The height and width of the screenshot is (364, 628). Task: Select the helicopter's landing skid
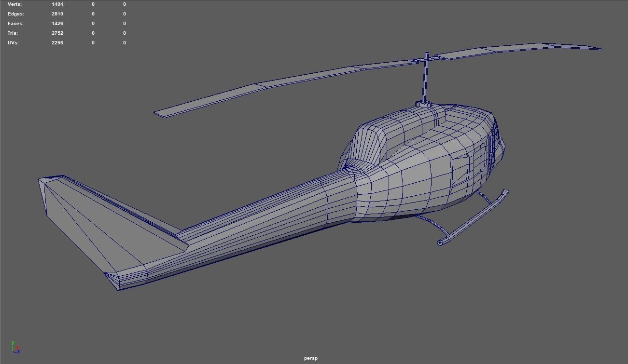click(473, 217)
